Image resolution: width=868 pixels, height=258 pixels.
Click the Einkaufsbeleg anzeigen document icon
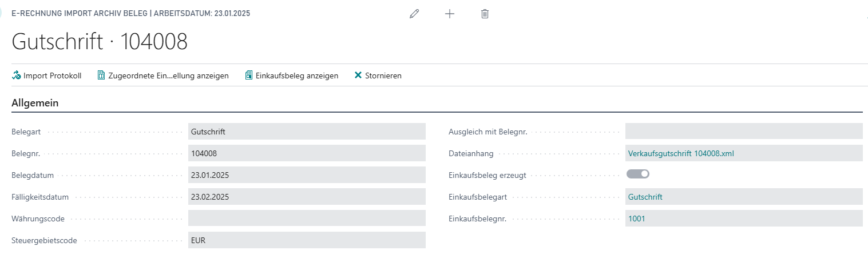(249, 76)
